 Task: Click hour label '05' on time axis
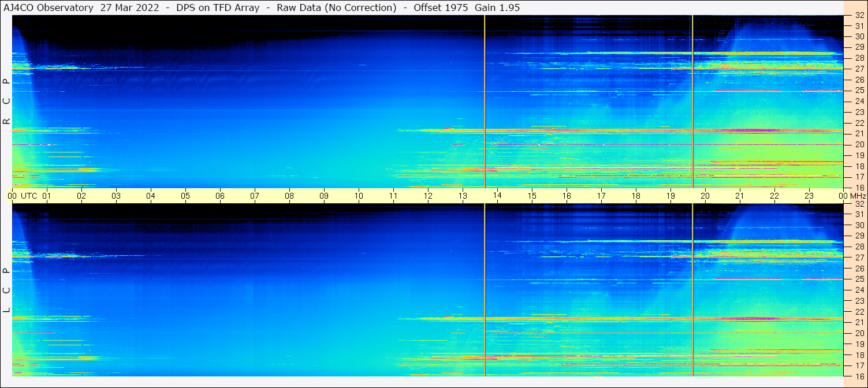185,196
